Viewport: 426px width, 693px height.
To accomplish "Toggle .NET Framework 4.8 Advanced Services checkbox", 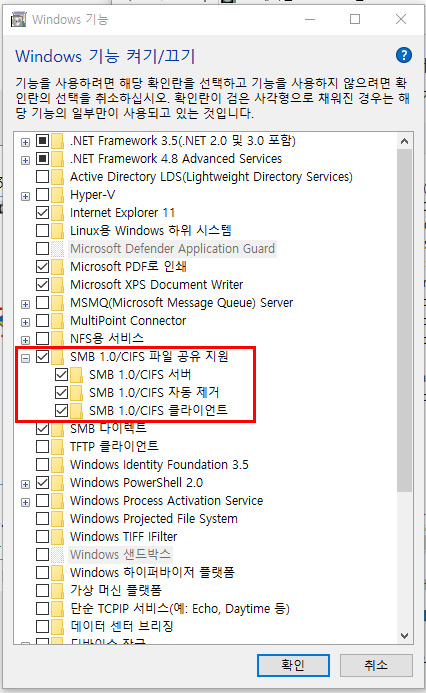I will pyautogui.click(x=42, y=159).
